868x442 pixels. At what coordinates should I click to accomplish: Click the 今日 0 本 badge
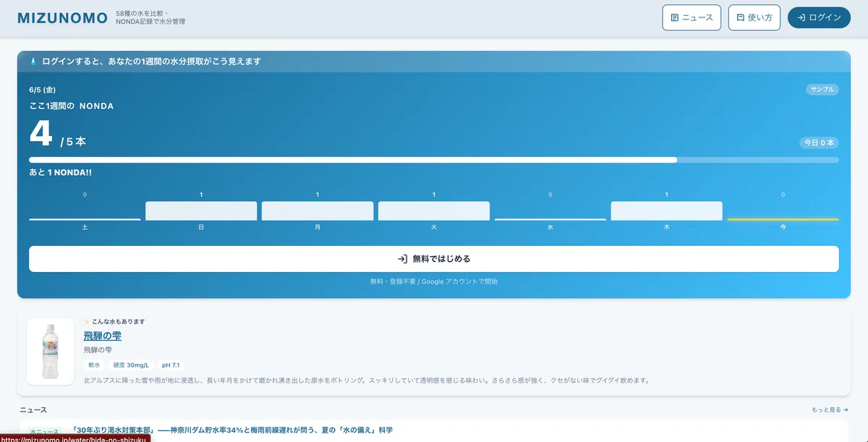(819, 143)
